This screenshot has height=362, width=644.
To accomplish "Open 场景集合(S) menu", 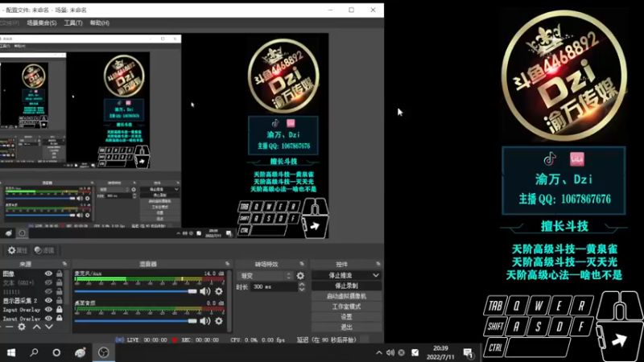I will pyautogui.click(x=42, y=23).
